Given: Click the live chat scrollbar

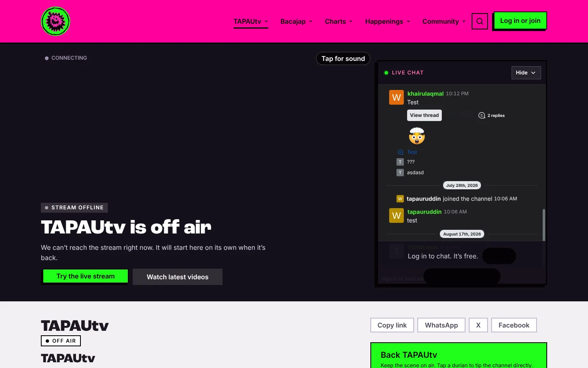Looking at the screenshot, I should click(543, 225).
